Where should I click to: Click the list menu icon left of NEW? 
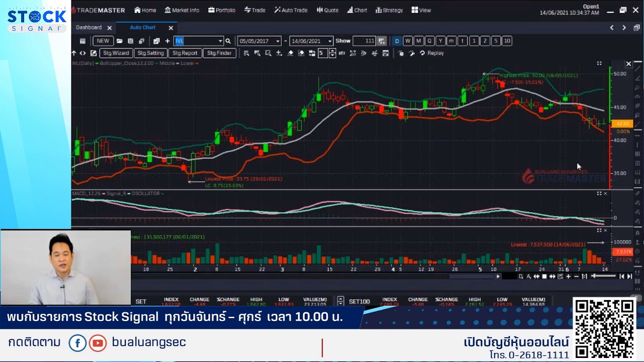pyautogui.click(x=83, y=41)
